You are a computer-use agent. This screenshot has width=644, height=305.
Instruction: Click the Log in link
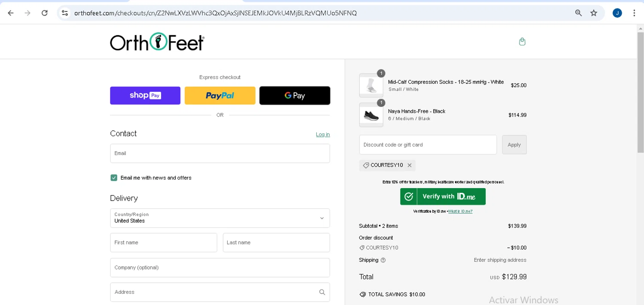click(x=323, y=134)
